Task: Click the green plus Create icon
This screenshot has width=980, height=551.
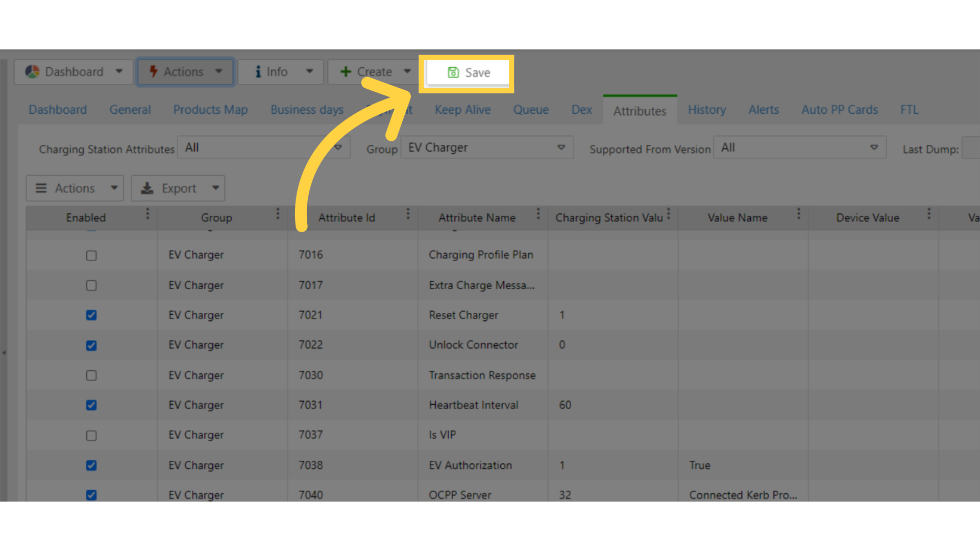Action: coord(346,72)
